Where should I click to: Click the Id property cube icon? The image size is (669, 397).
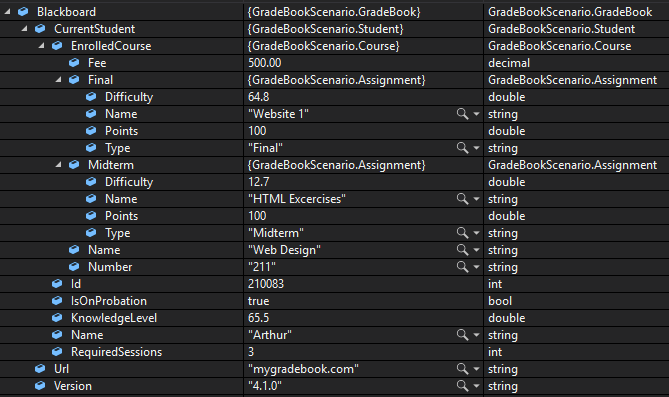pos(57,284)
